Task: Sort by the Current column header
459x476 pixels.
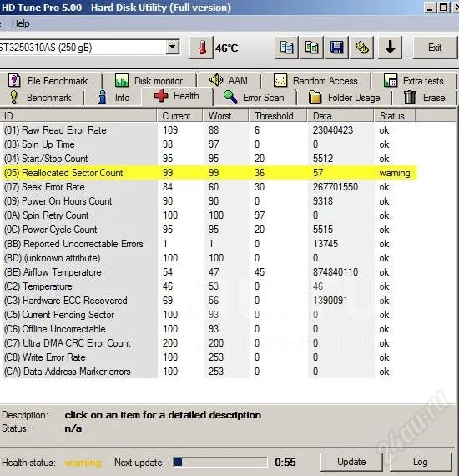Action: 180,116
